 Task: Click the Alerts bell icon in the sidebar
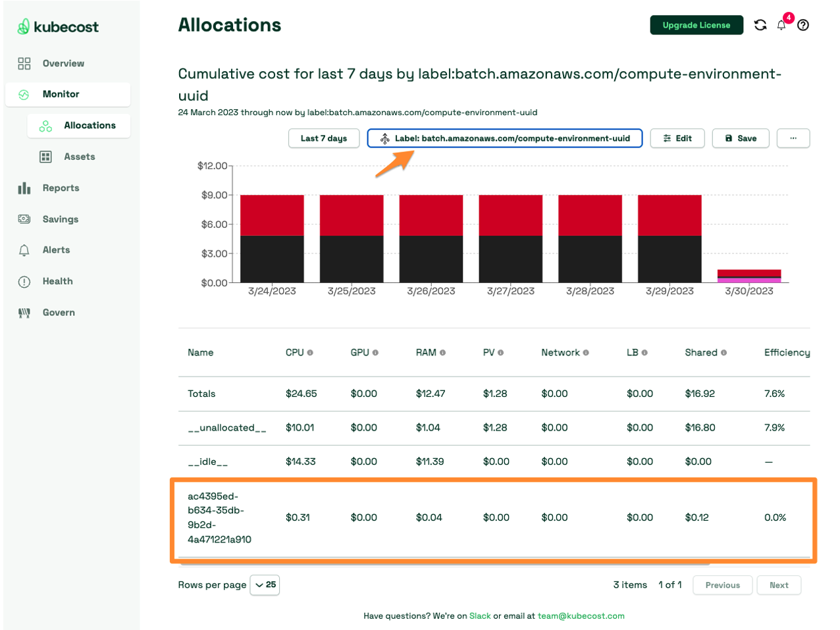coord(24,249)
